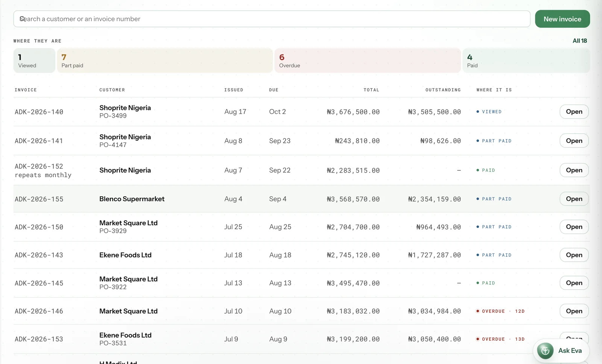Click the ₦3,676,500.00 total amount

click(x=353, y=112)
